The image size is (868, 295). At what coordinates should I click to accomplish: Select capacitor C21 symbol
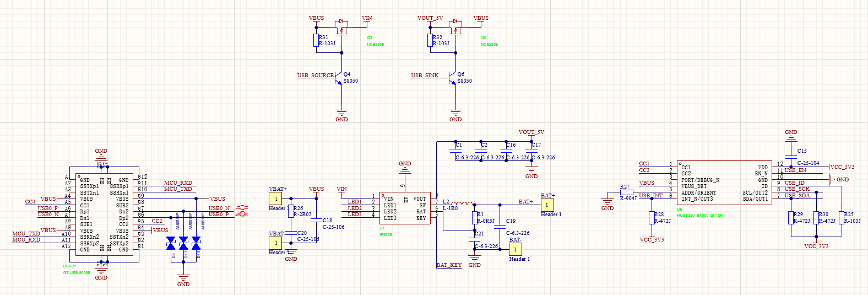pyautogui.click(x=475, y=240)
